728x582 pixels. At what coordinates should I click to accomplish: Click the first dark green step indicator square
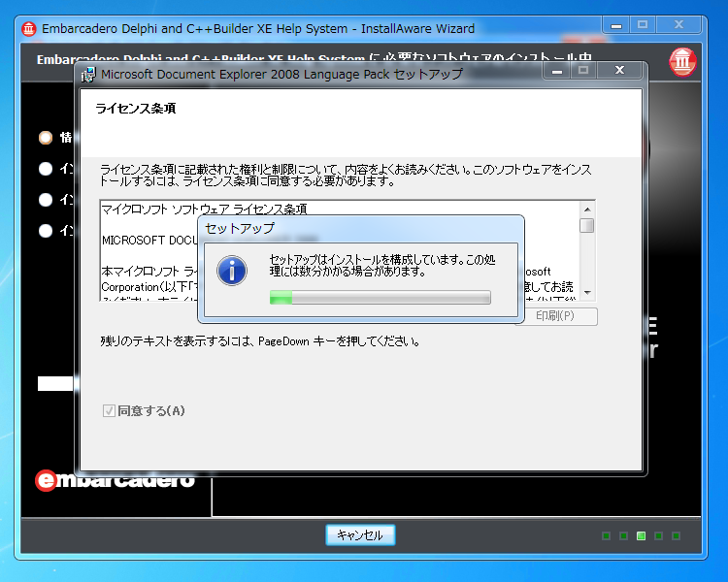click(606, 536)
